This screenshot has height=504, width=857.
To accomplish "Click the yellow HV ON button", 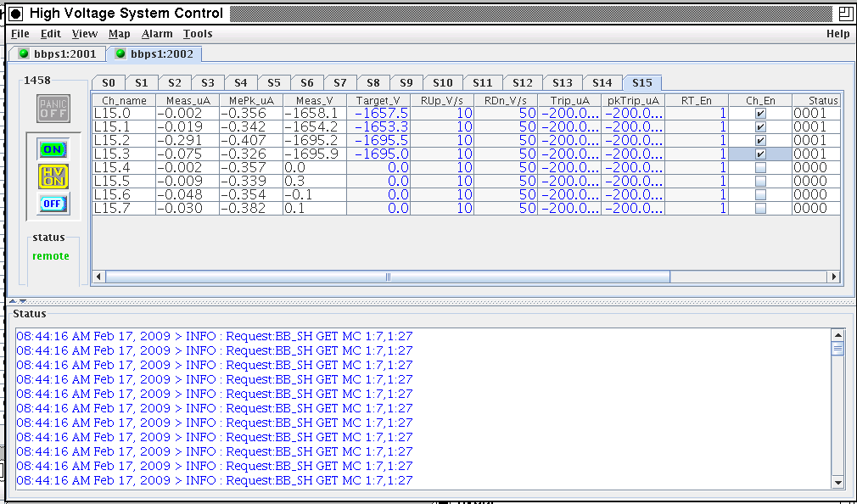I will (53, 176).
